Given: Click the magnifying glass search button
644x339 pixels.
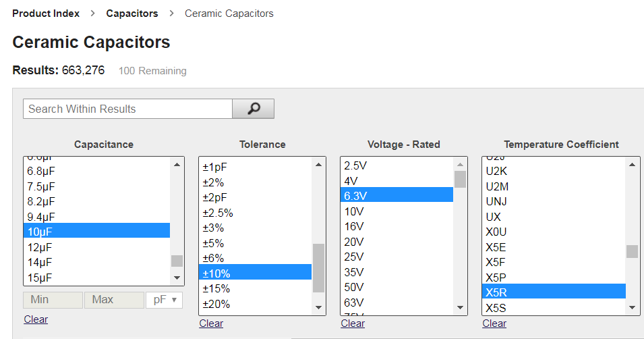Looking at the screenshot, I should (x=253, y=109).
